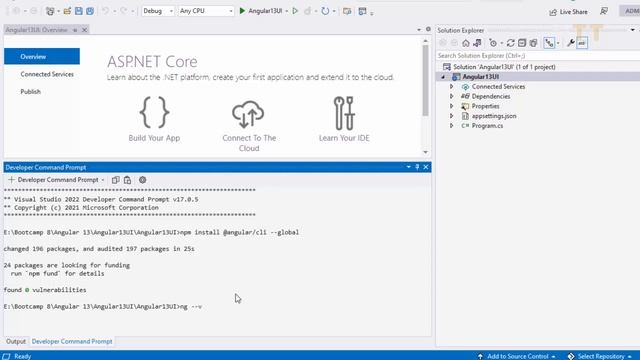Screen dimensions: 640x360
Task: Pin the Angular13UI Overview tab
Action: 75,30
